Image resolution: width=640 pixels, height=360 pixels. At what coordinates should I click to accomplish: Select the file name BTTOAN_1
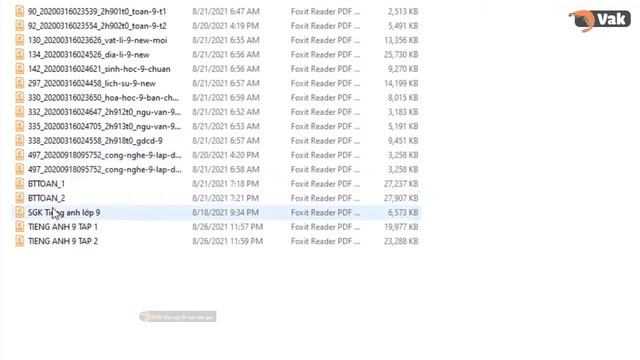click(x=46, y=184)
